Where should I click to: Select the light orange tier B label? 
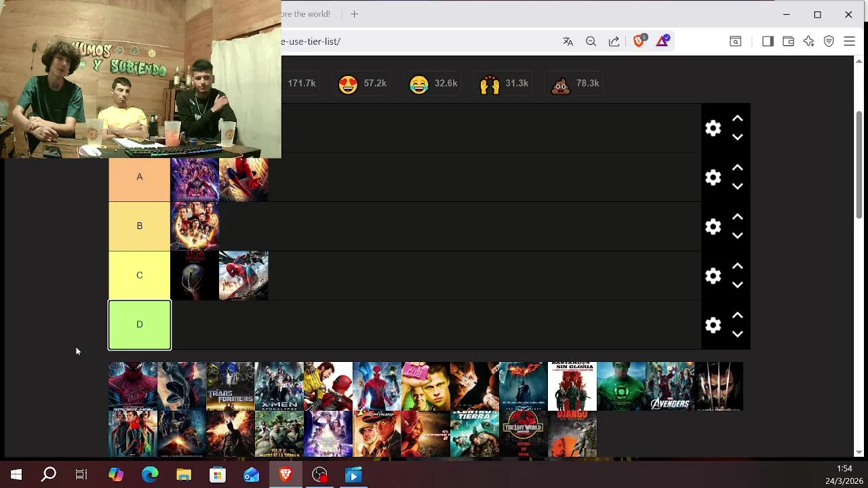140,226
